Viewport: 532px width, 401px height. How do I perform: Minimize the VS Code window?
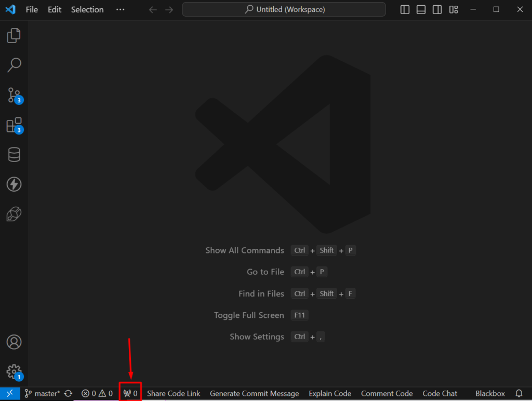pyautogui.click(x=473, y=9)
